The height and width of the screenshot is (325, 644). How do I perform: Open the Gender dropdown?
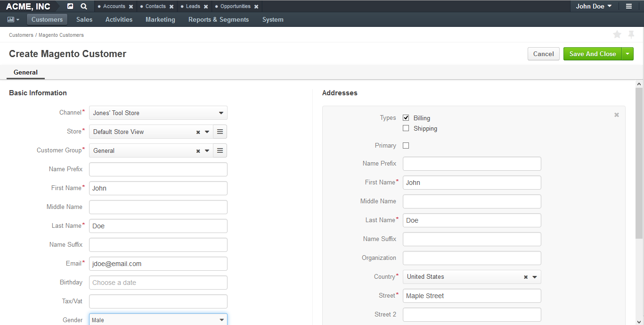tap(158, 320)
